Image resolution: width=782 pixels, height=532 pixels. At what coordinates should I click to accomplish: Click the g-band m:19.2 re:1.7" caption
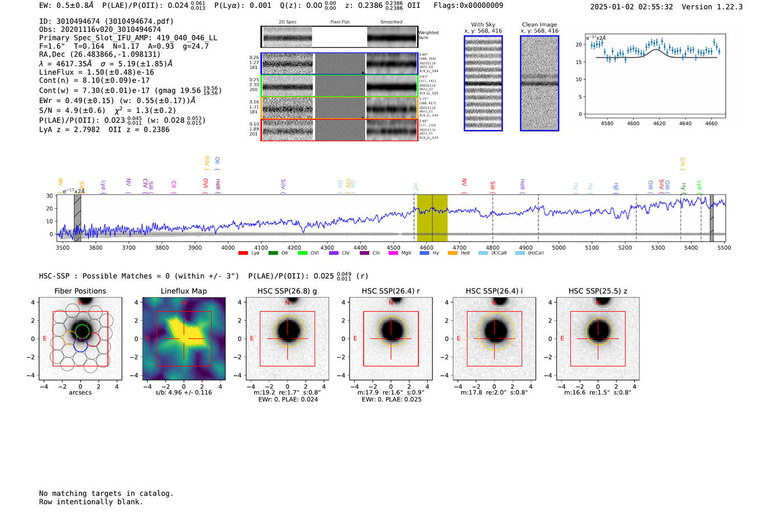[288, 392]
